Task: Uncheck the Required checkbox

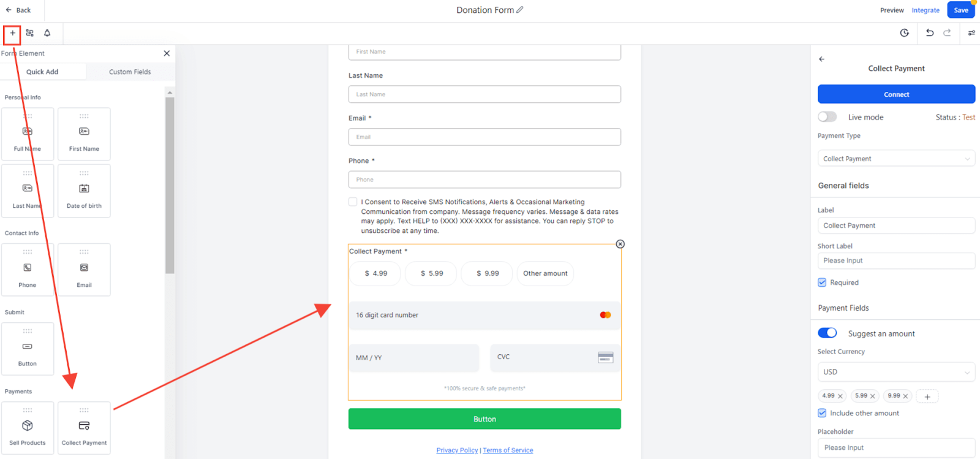Action: [x=822, y=283]
